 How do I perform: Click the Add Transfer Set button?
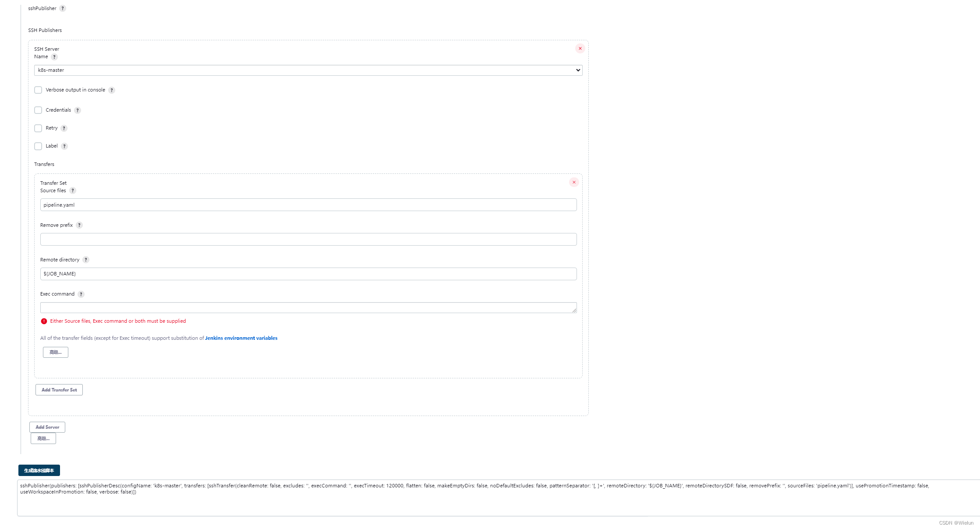click(59, 390)
